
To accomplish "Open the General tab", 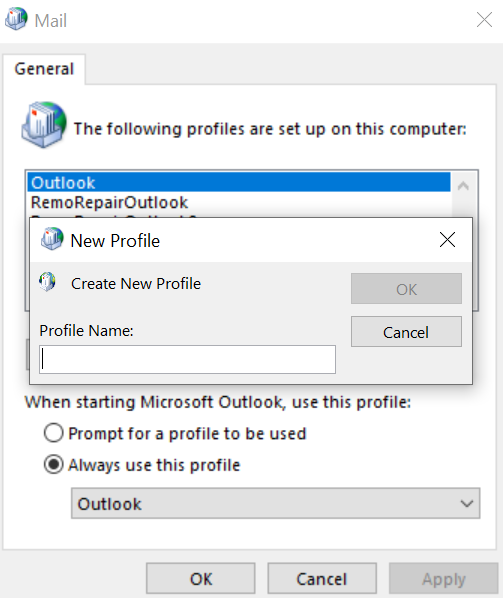I will click(x=44, y=69).
